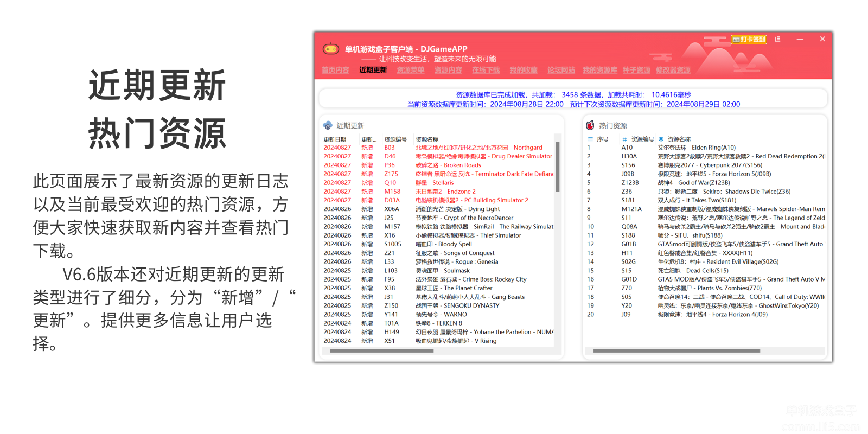The width and height of the screenshot is (868, 434).
Task: Select hot resource Dead Cells(S15)
Action: pos(705,270)
